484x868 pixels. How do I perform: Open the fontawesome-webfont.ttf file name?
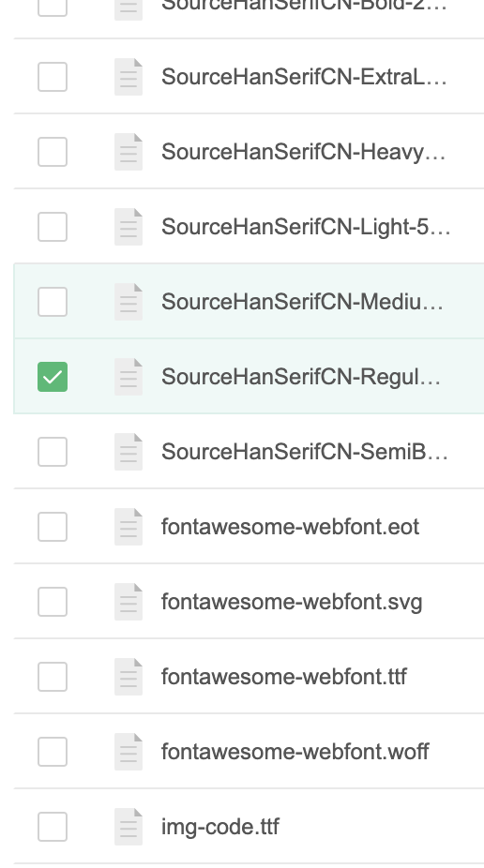click(284, 677)
